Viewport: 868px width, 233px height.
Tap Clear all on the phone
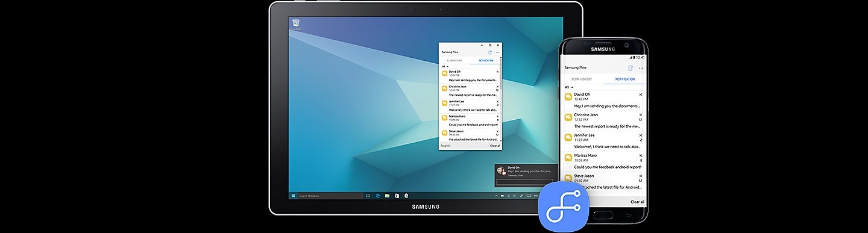637,202
